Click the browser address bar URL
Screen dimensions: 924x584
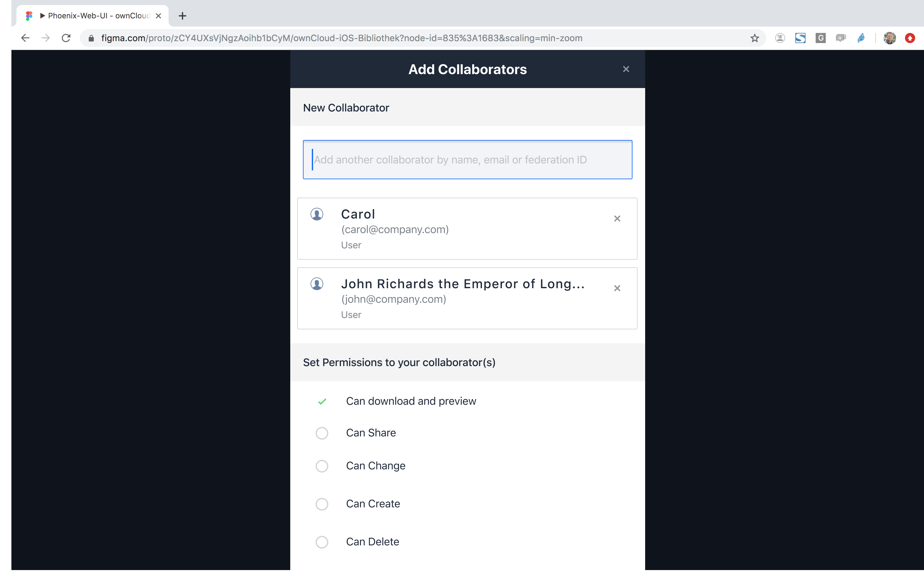pos(342,38)
